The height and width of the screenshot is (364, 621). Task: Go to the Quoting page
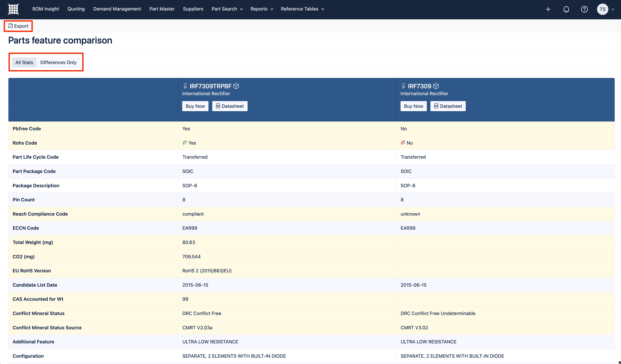pyautogui.click(x=76, y=9)
